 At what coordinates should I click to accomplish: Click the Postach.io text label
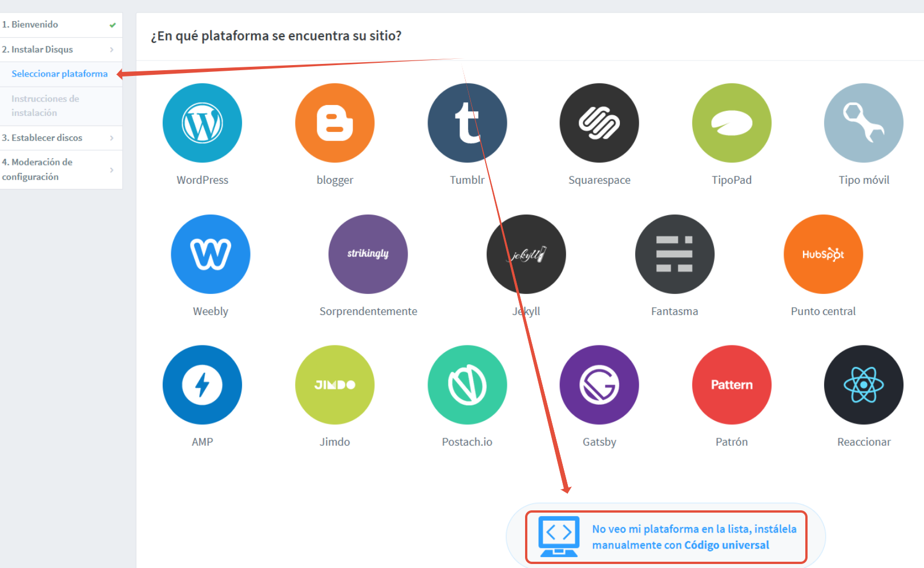pyautogui.click(x=467, y=442)
